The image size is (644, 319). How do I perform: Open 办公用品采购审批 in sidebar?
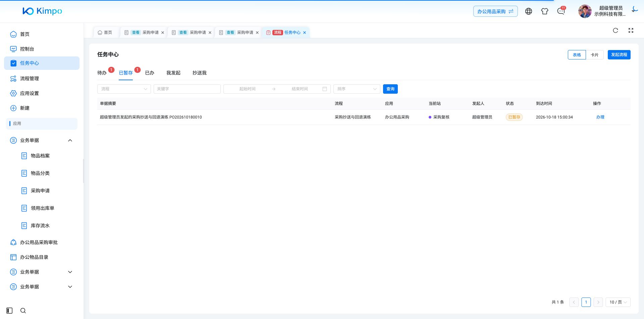click(42, 242)
